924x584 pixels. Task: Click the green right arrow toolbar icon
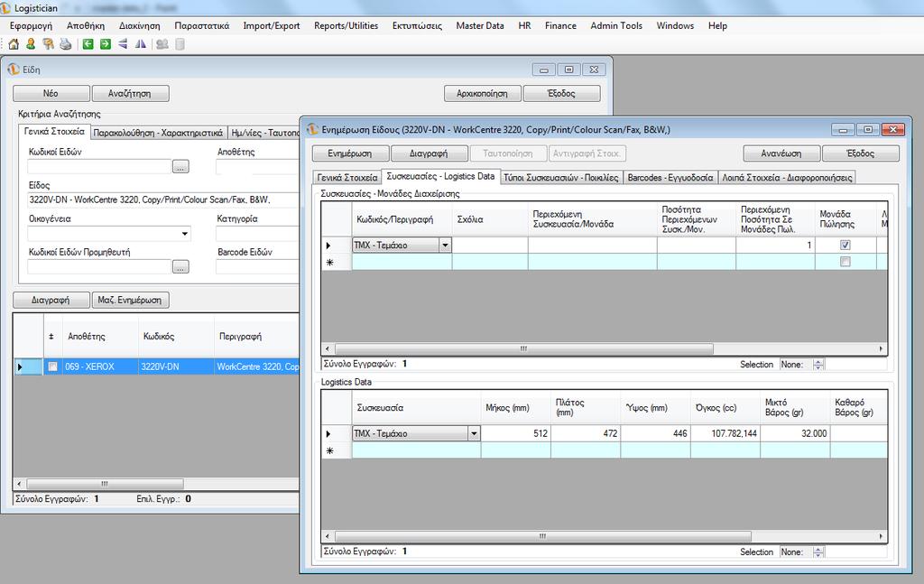point(106,44)
